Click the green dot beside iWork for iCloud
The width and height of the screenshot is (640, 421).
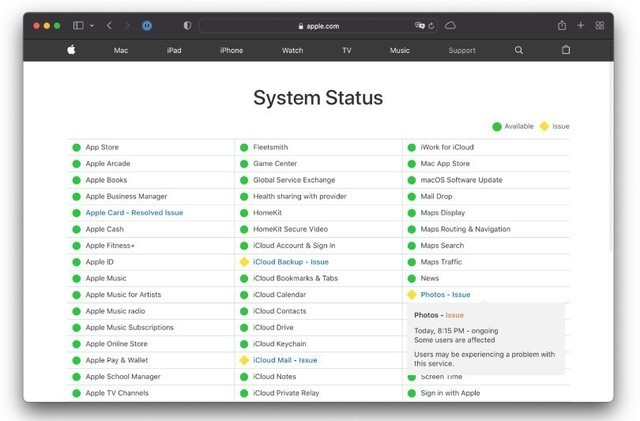point(412,147)
